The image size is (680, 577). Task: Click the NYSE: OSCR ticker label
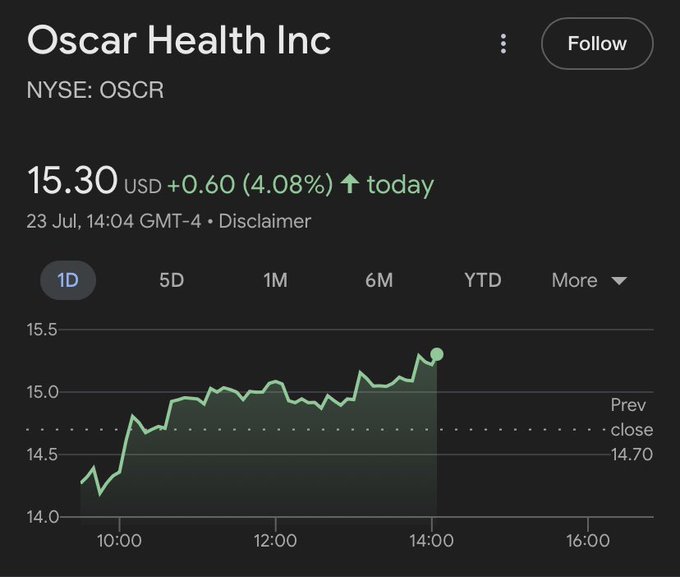[95, 91]
